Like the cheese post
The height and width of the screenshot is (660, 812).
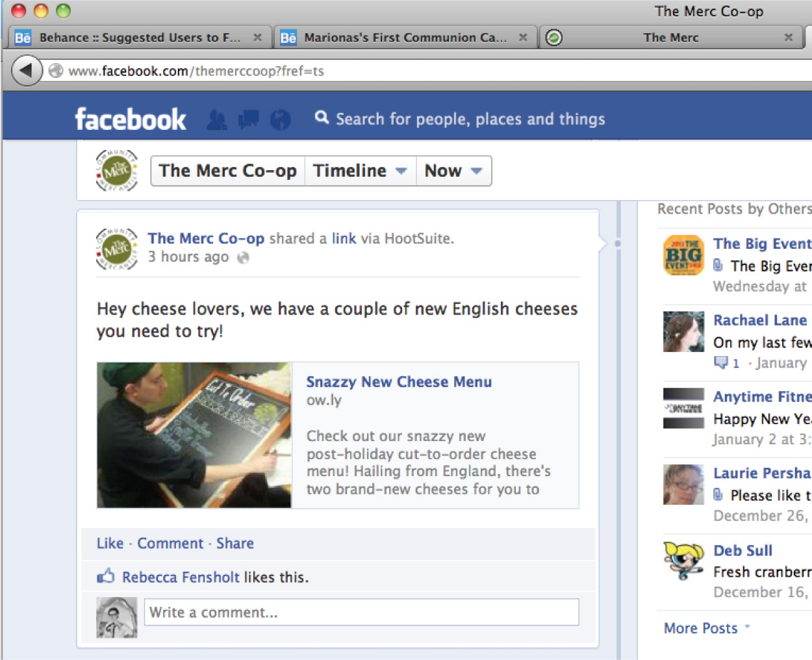[x=110, y=543]
